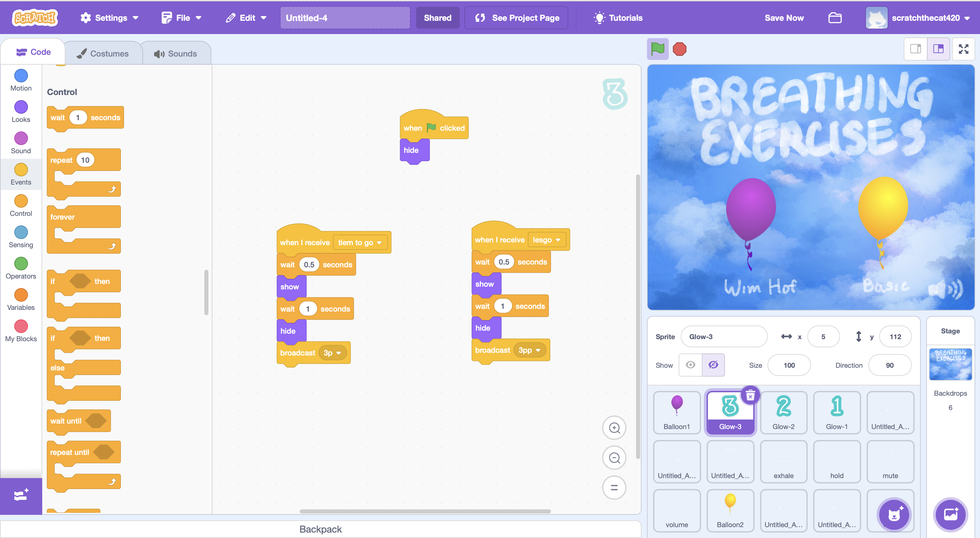Hide sprite using crossed-eye toggle
The width and height of the screenshot is (980, 538).
coord(713,365)
